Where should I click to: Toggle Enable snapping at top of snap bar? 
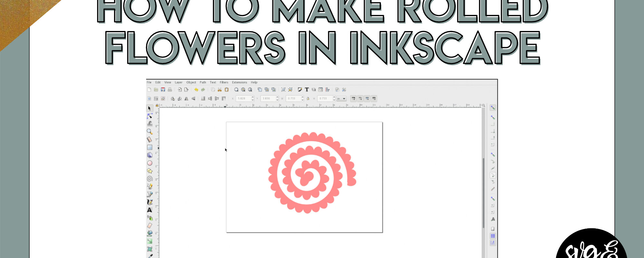(493, 108)
